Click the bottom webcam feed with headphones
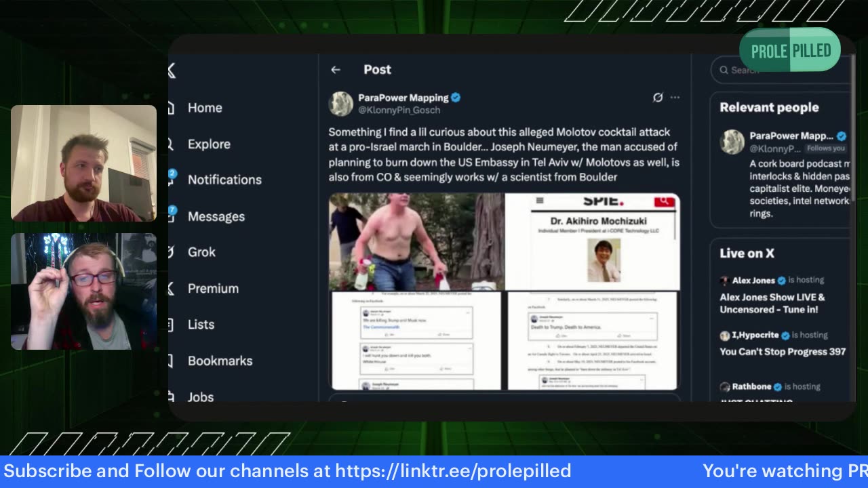Image resolution: width=868 pixels, height=488 pixels. (x=83, y=291)
